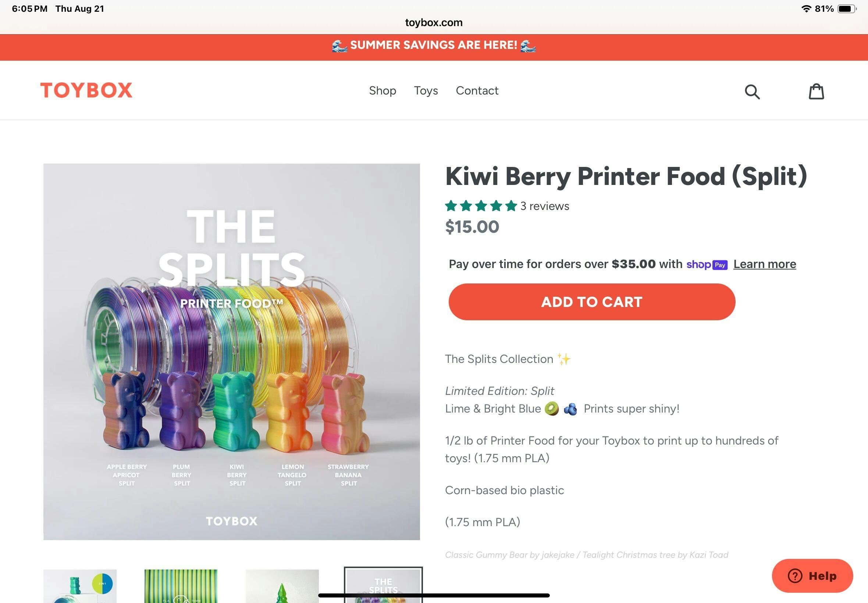Open the shopping bag cart icon
868x603 pixels.
(816, 92)
